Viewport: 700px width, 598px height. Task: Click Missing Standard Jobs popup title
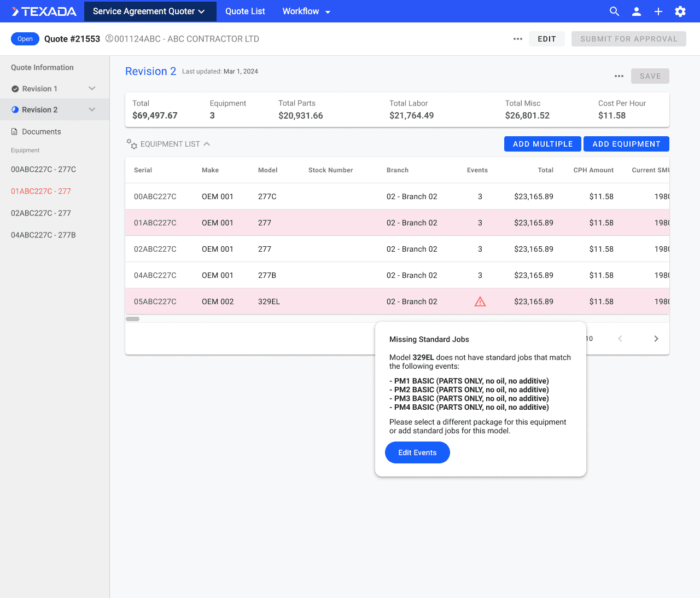point(429,339)
